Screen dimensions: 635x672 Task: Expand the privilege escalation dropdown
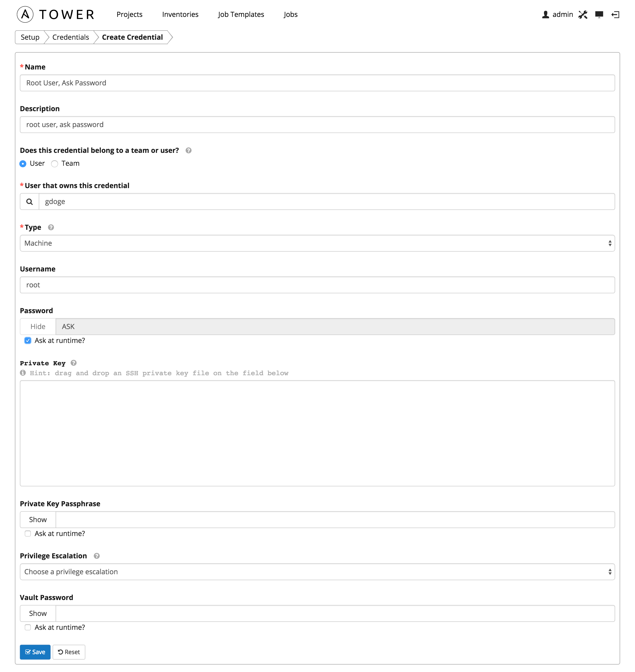[x=317, y=572]
